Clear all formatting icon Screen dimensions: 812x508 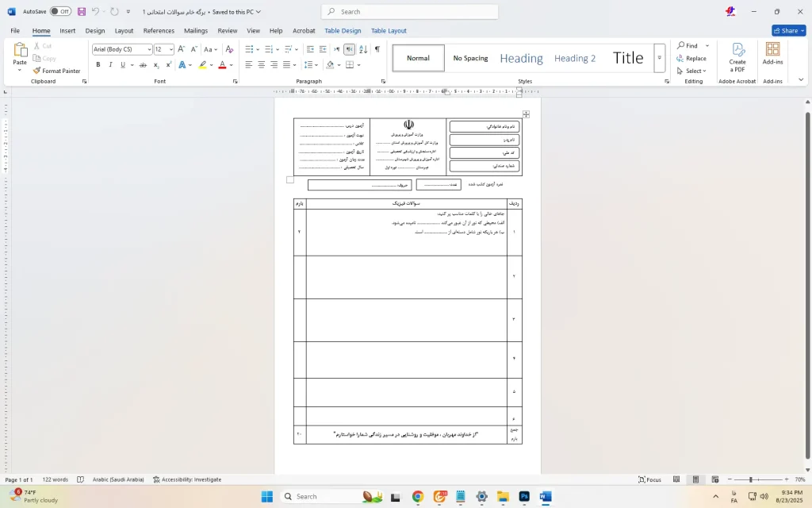(229, 49)
